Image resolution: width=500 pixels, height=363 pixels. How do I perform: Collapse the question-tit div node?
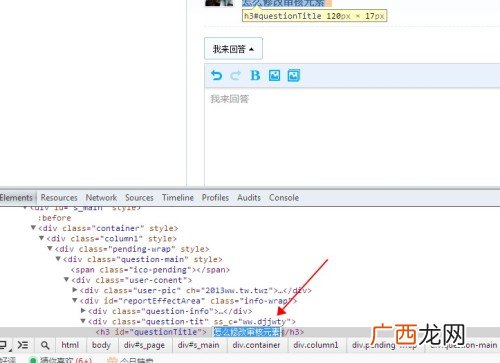coord(83,321)
